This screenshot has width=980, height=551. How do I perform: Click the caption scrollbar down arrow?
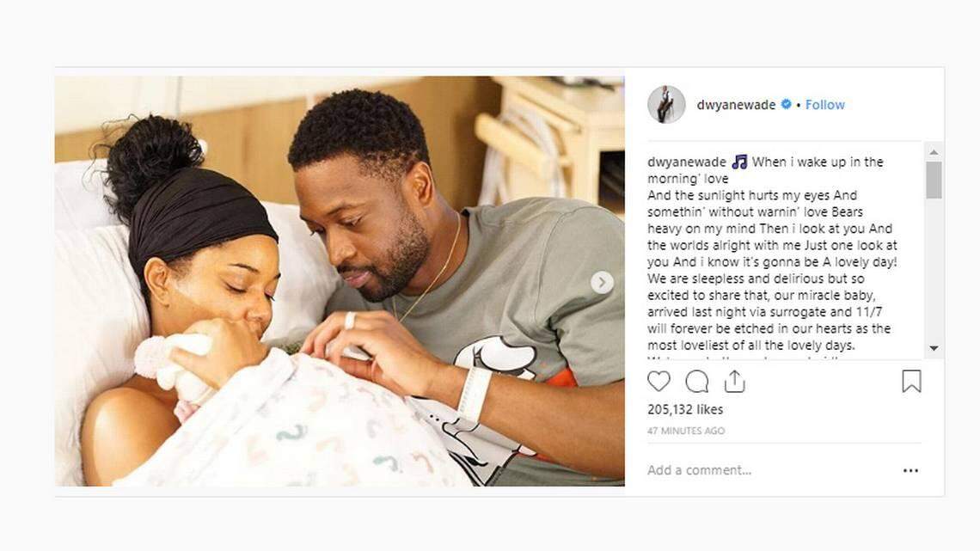934,348
